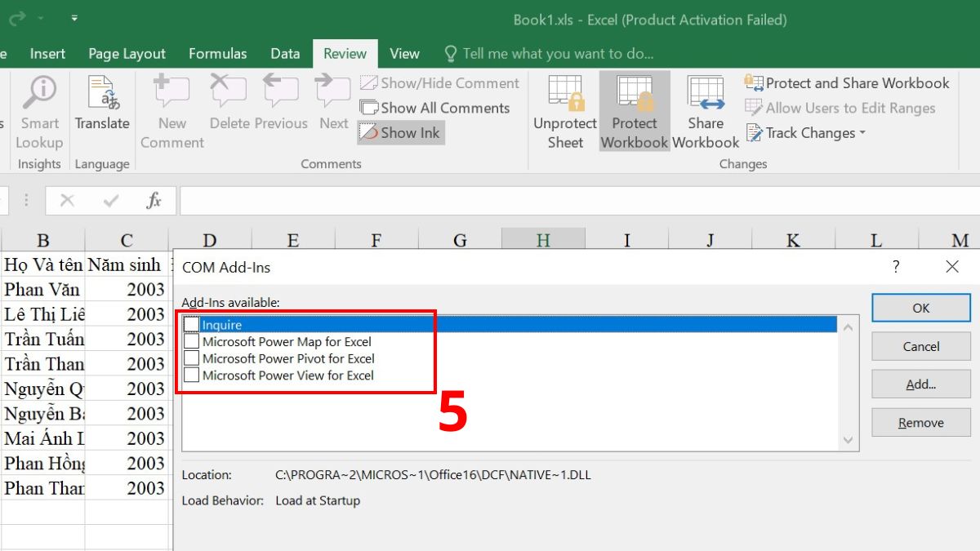Click Protect and Share Workbook

[x=848, y=82]
